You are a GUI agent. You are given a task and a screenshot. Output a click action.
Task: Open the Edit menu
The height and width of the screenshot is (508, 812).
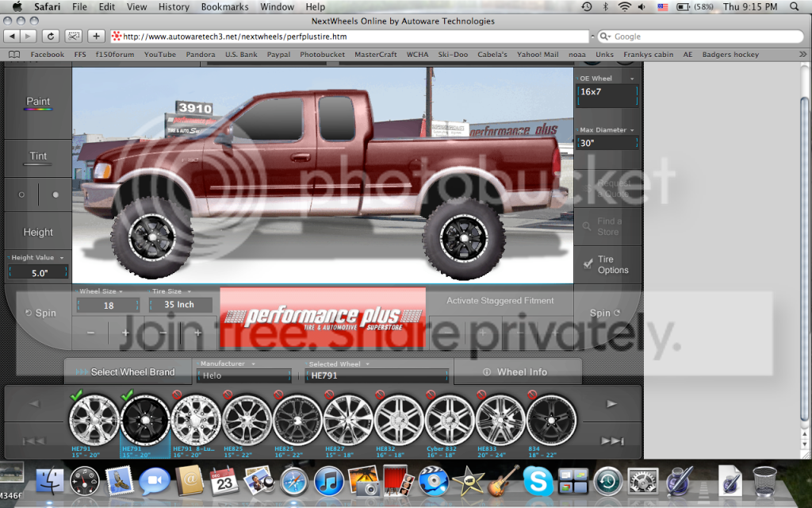coord(107,6)
